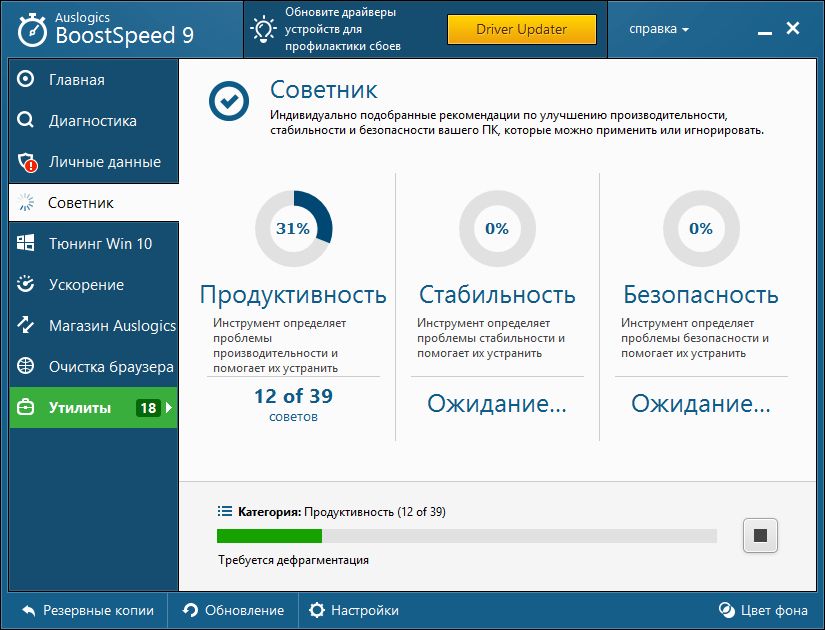Click the Главная target icon
The width and height of the screenshot is (825, 630).
click(x=25, y=79)
